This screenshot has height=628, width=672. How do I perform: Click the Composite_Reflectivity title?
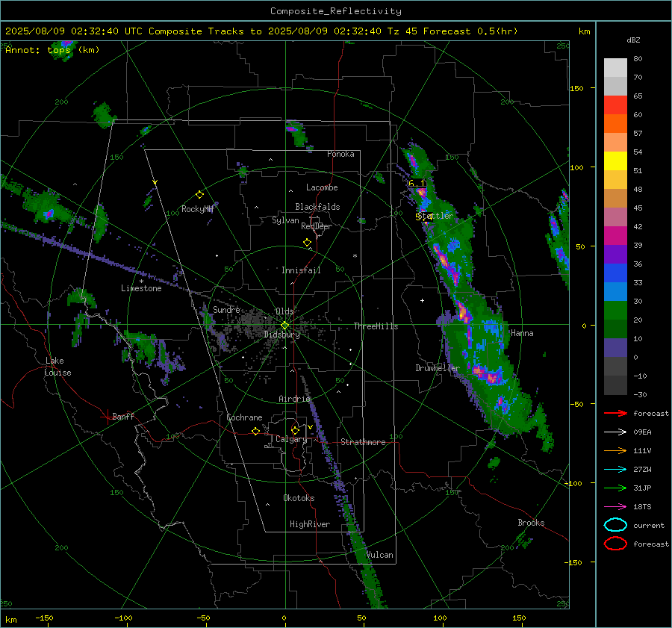[x=336, y=11]
